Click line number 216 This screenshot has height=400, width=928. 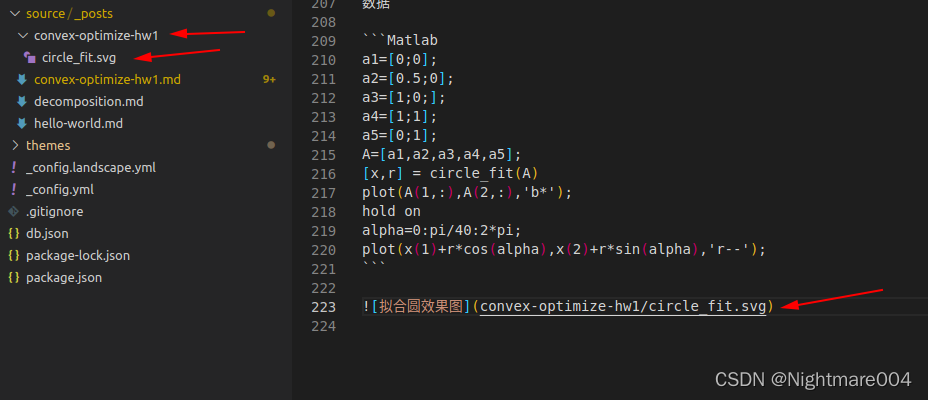[x=323, y=174]
